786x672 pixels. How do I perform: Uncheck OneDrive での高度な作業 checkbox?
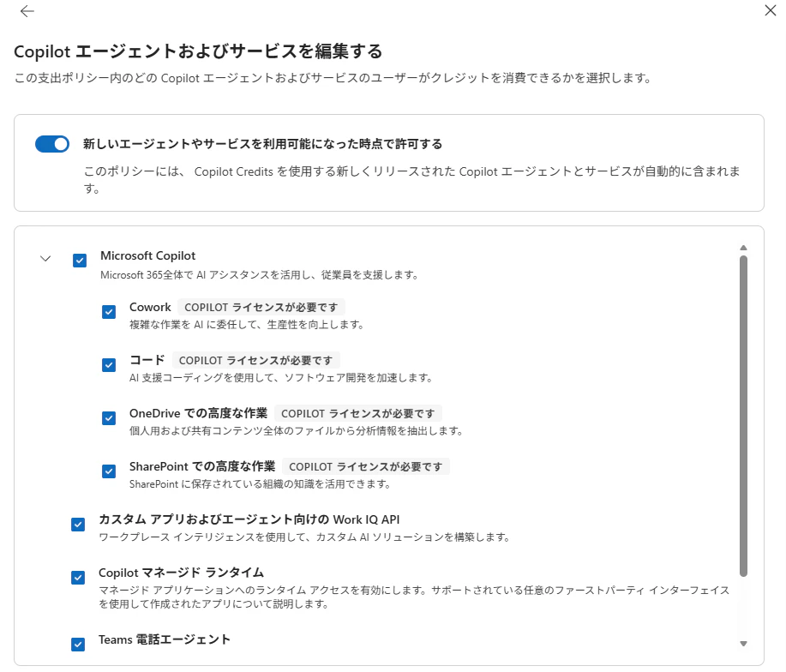click(109, 418)
